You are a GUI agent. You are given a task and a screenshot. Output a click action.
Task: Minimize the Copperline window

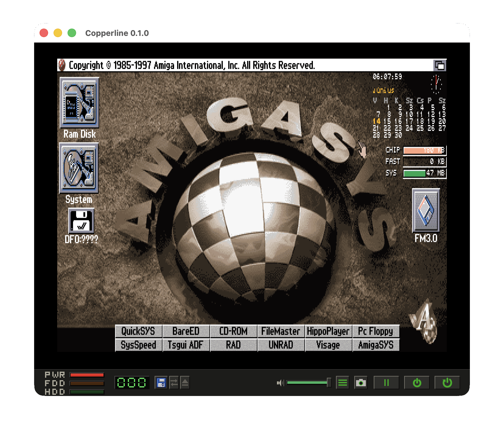point(58,33)
